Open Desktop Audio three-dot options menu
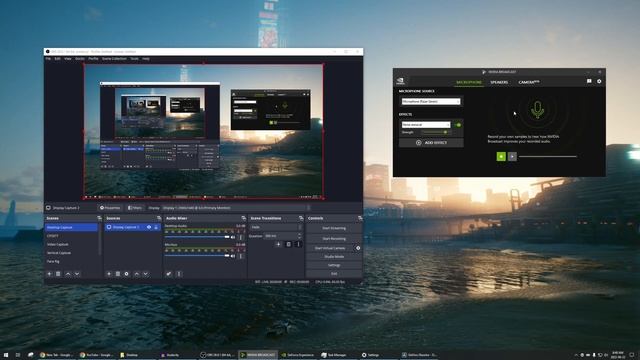The width and height of the screenshot is (640, 360). (x=241, y=237)
